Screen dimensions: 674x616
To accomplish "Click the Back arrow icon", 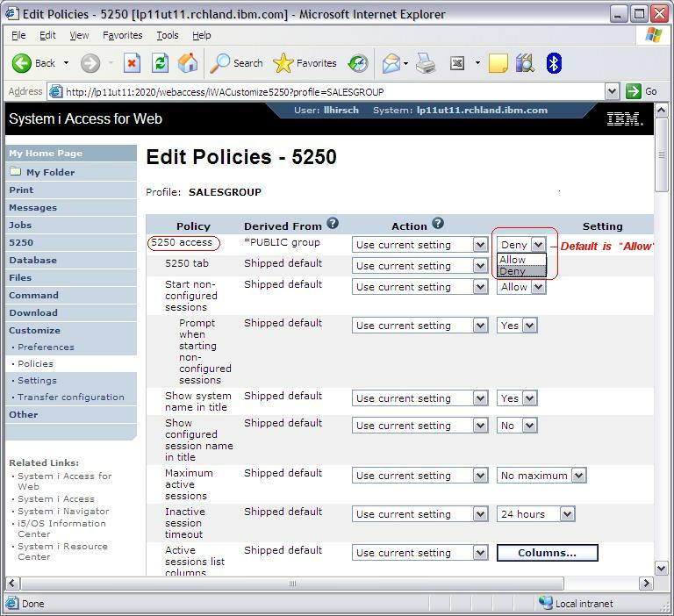I will [x=21, y=64].
